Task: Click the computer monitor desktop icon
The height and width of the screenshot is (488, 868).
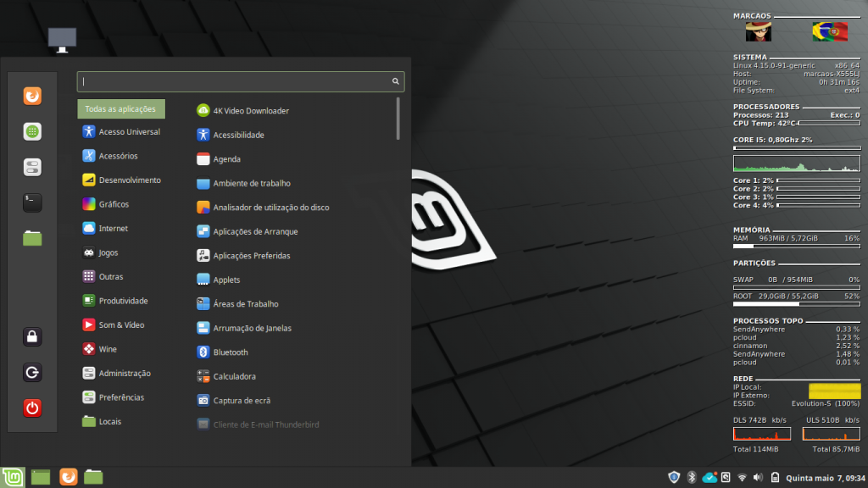Action: click(x=62, y=41)
